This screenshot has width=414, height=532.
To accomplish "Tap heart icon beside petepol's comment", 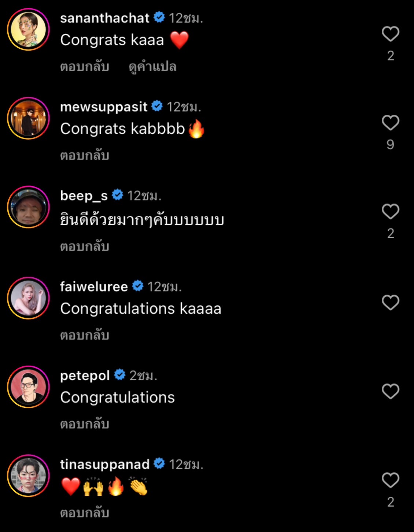I will [x=391, y=391].
